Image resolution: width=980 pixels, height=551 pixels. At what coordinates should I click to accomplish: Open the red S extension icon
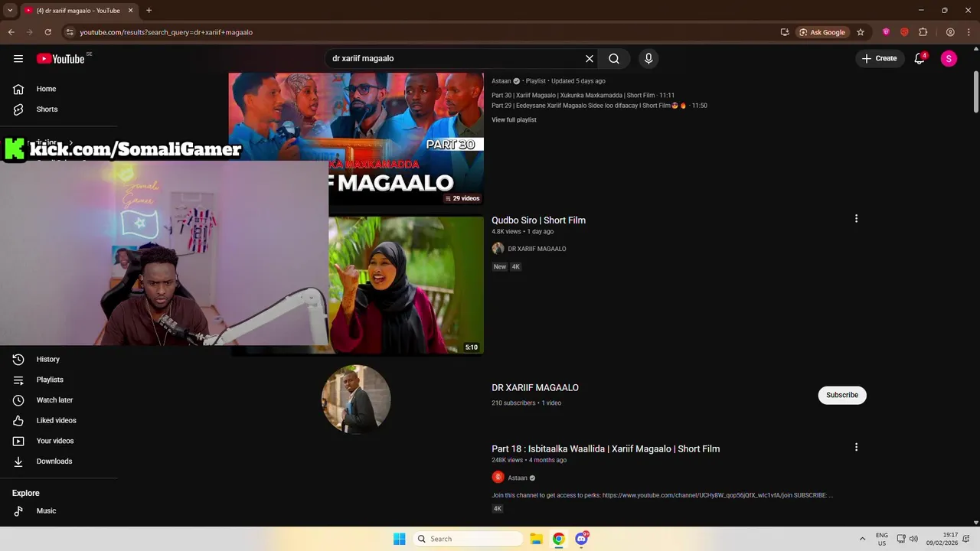(904, 32)
